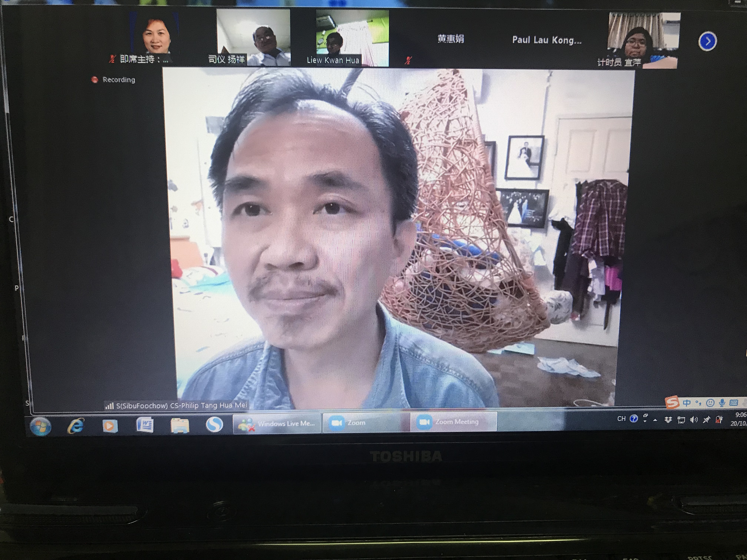
Task: Open Sogou emoji smiley panel
Action: click(x=710, y=403)
